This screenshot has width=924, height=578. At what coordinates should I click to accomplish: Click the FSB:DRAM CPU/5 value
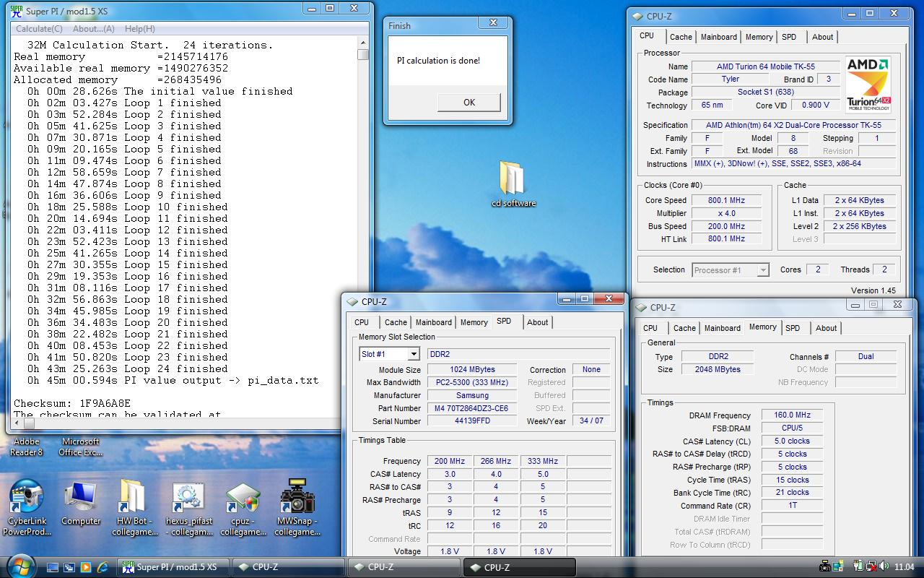(x=792, y=428)
